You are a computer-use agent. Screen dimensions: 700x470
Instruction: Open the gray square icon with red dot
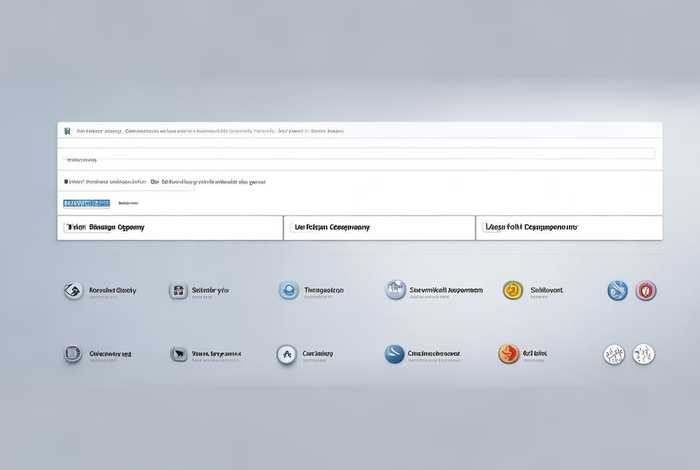(178, 291)
